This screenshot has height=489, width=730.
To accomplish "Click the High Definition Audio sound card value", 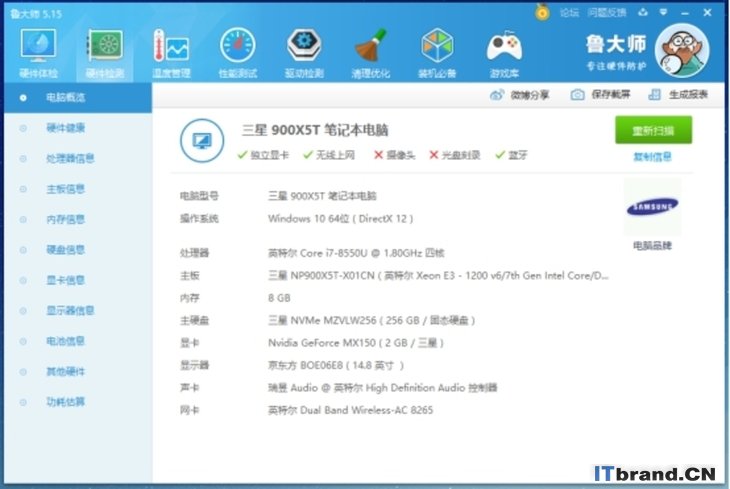I will [383, 388].
